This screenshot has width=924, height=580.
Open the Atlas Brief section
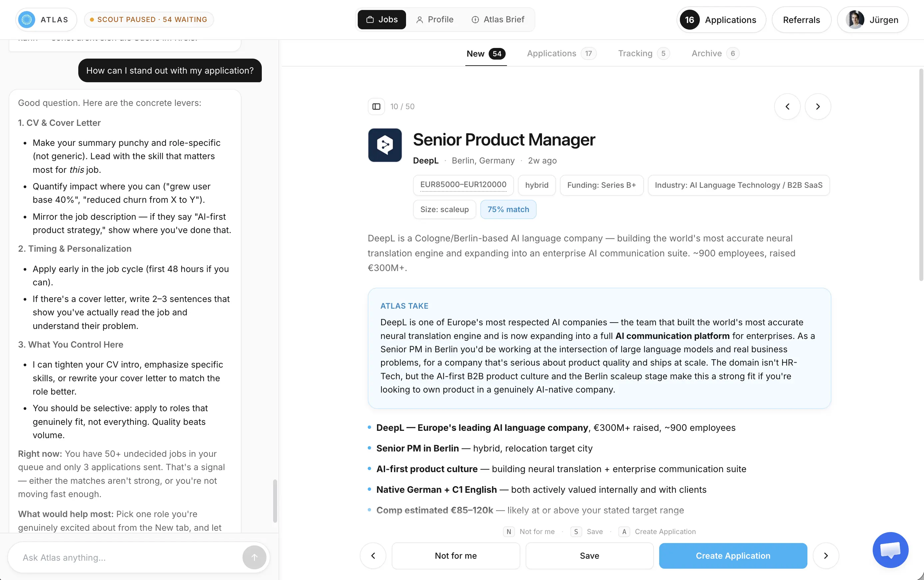pos(498,20)
